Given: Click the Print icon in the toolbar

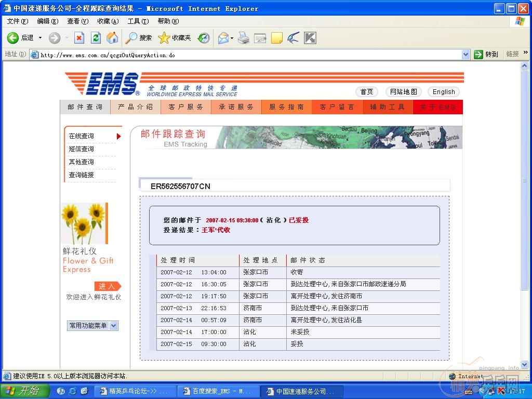Looking at the screenshot, I should [x=243, y=38].
